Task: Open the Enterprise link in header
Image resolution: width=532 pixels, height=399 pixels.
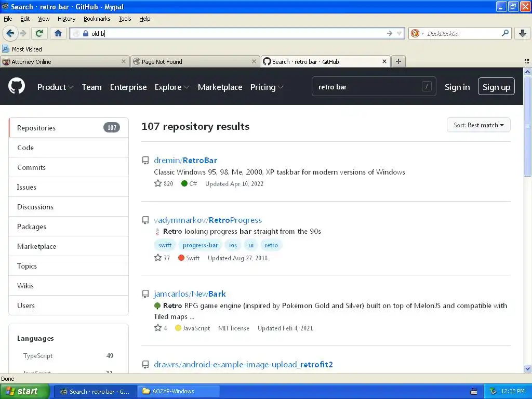Action: tap(128, 87)
